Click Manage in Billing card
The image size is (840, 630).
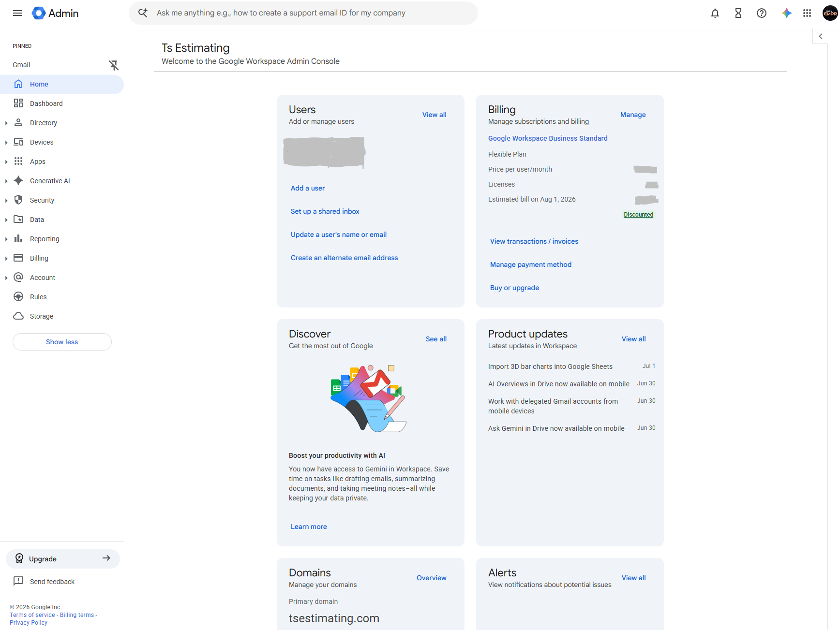(x=633, y=115)
